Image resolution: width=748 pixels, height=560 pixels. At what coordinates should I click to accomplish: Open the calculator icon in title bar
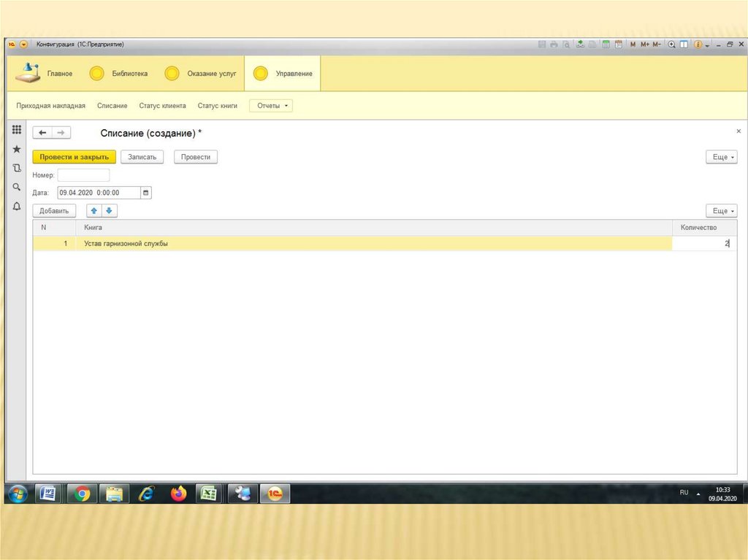pos(606,45)
